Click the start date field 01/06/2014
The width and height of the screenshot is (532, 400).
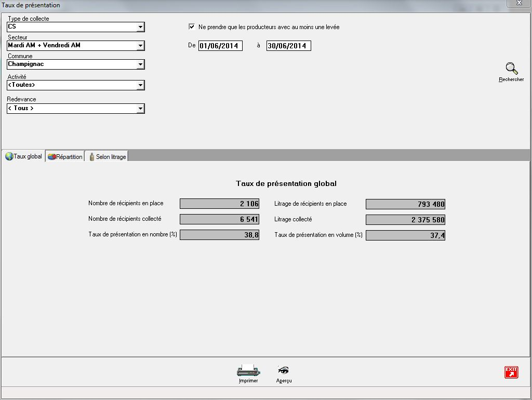tap(220, 46)
